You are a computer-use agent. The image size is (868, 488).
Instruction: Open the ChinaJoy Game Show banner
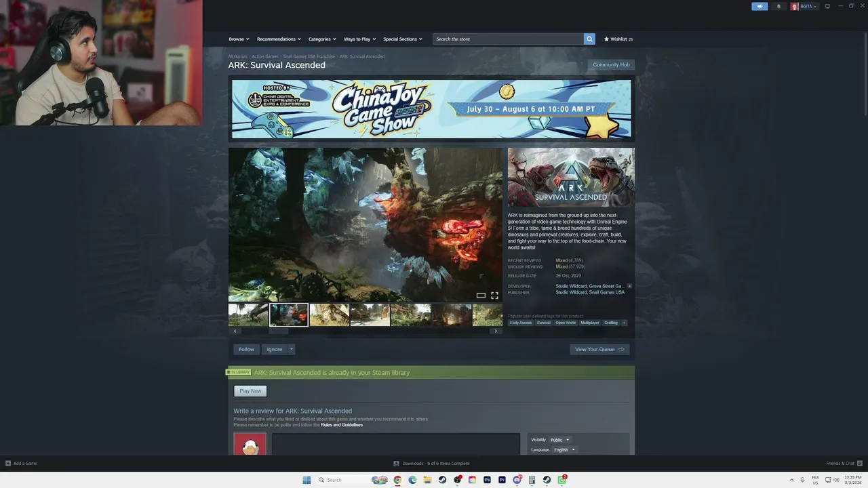click(x=431, y=109)
